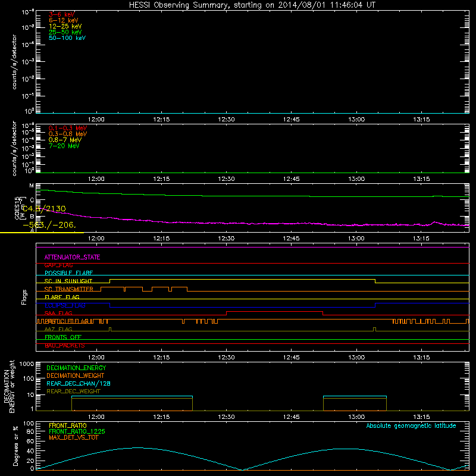The height and width of the screenshot is (476, 476).
Task: Select the 3-6 keV legend label
Action: pyautogui.click(x=62, y=14)
